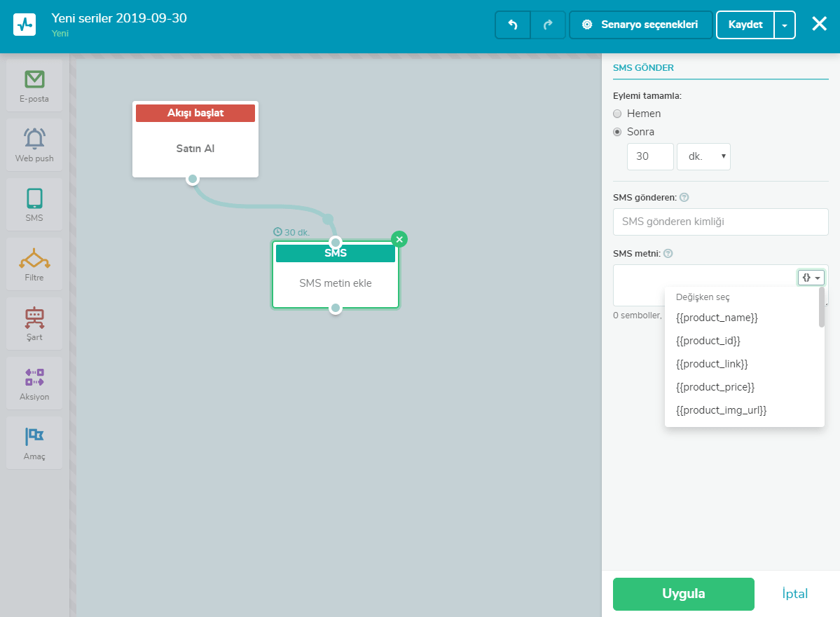Click the help icon beside SMS gönderen
The image size is (840, 617).
[x=684, y=197]
